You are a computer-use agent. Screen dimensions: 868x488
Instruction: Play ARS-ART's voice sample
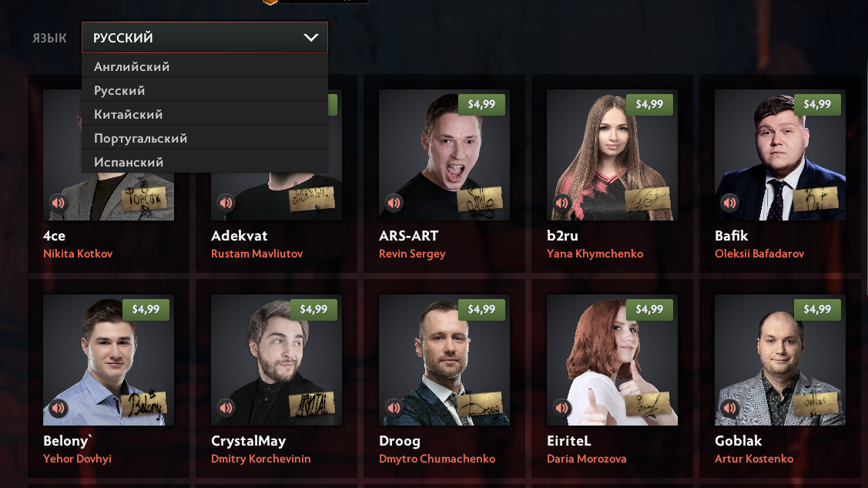(394, 203)
